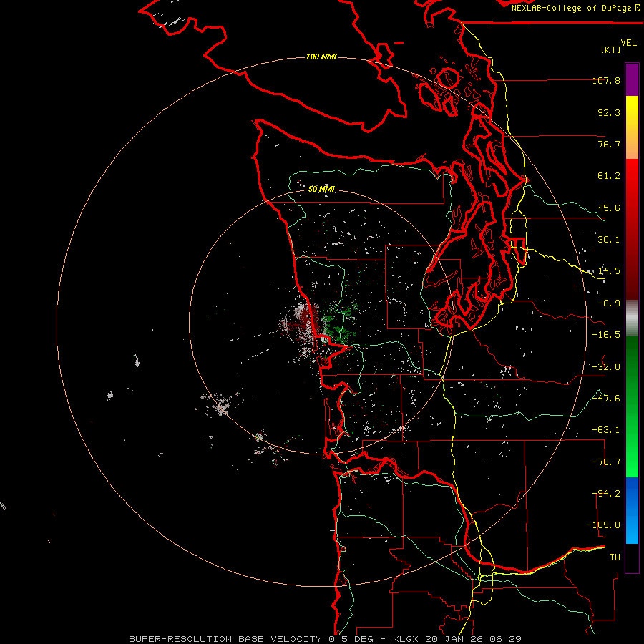Click the -47.6 legend value

pos(606,399)
